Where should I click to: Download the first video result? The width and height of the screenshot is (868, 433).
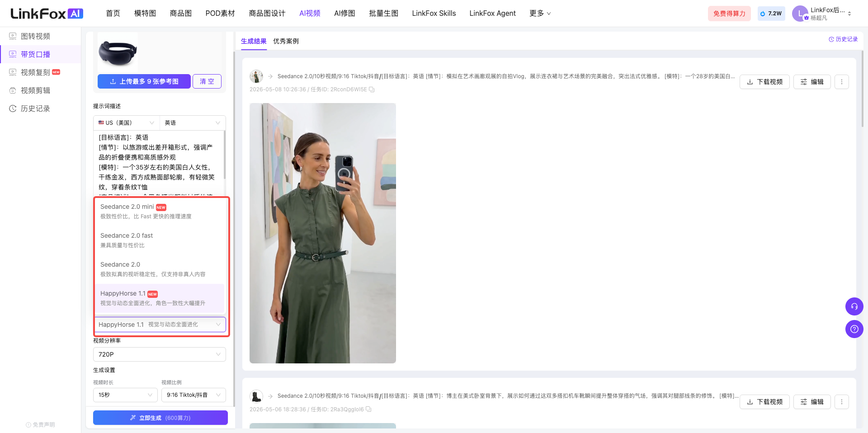[x=764, y=82]
